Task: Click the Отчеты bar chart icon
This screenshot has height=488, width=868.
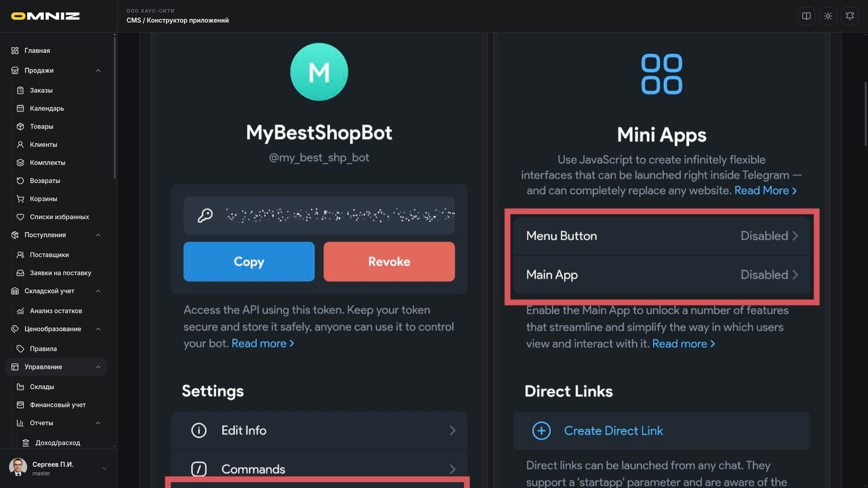Action: [20, 423]
